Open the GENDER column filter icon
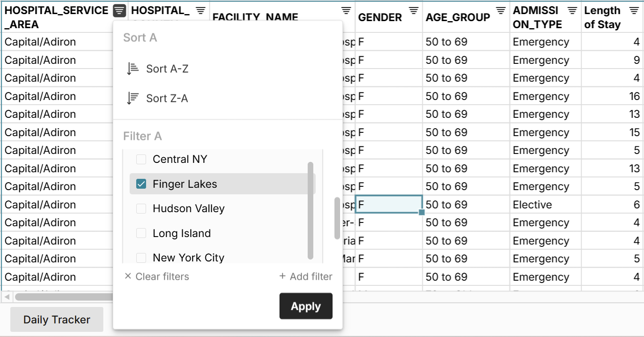Viewport: 644px width, 337px height. coord(413,10)
